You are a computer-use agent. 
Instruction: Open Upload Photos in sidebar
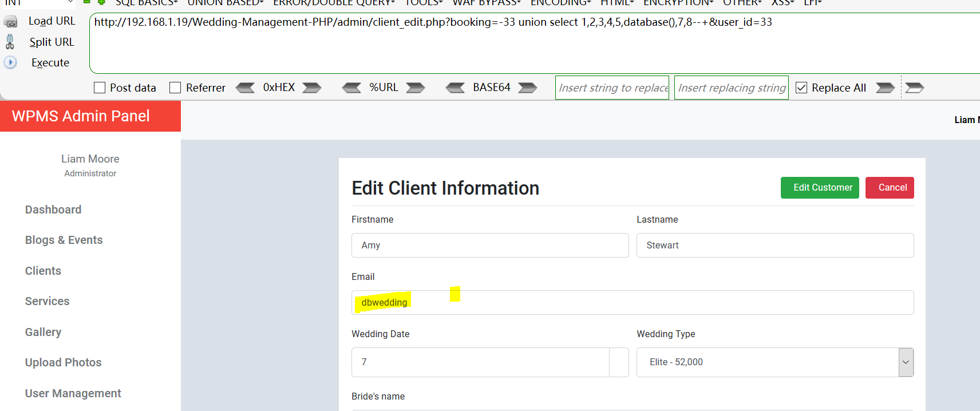[x=63, y=362]
